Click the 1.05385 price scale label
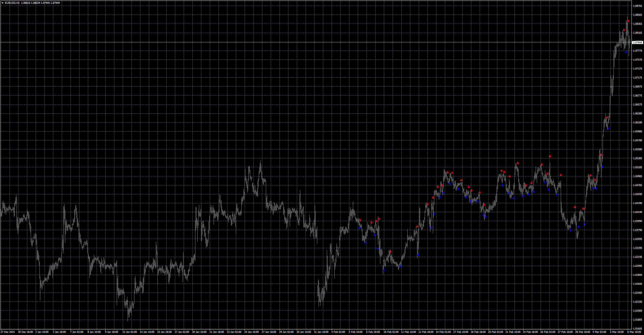Image resolution: width=644 pixels, height=335 pixels. point(637,158)
